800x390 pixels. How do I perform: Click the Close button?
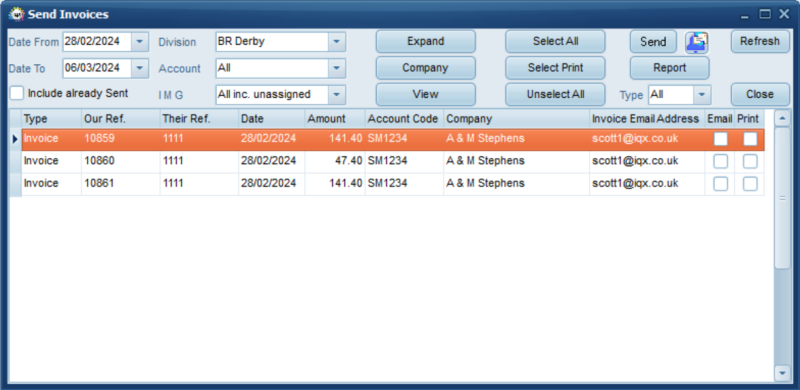760,94
